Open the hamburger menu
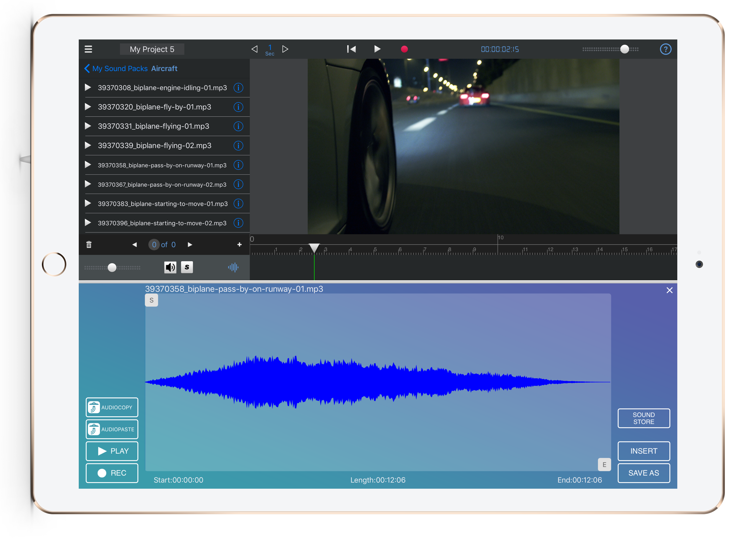 pos(88,49)
